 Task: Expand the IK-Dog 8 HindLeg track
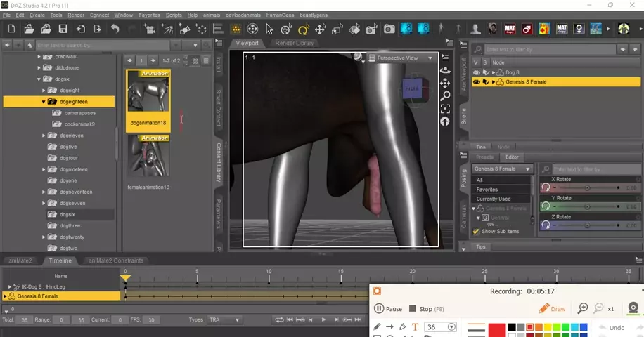pos(10,287)
